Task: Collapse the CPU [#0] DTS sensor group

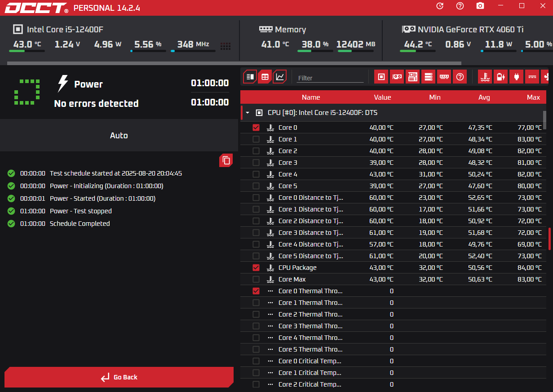Action: (x=247, y=113)
